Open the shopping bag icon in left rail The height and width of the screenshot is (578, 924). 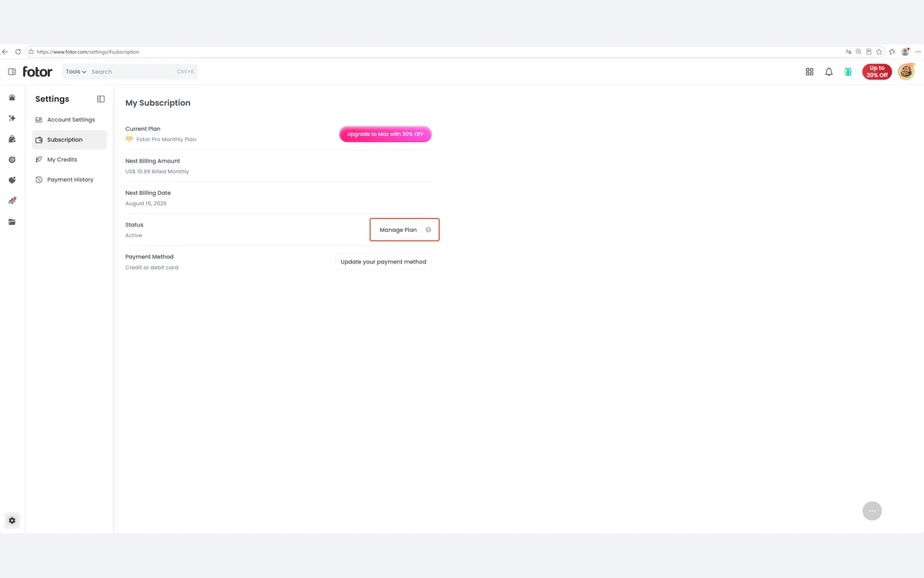click(x=12, y=139)
